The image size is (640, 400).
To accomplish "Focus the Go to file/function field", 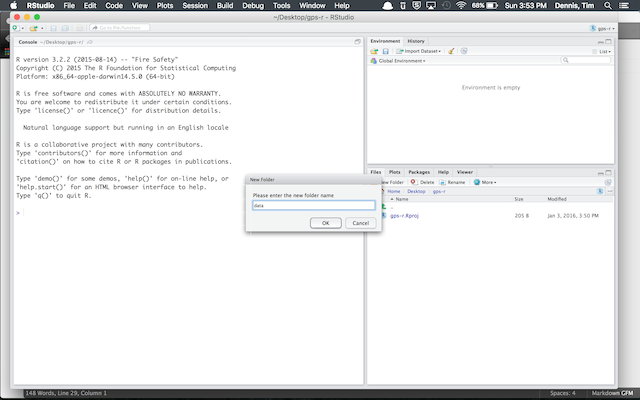I will tap(120, 28).
